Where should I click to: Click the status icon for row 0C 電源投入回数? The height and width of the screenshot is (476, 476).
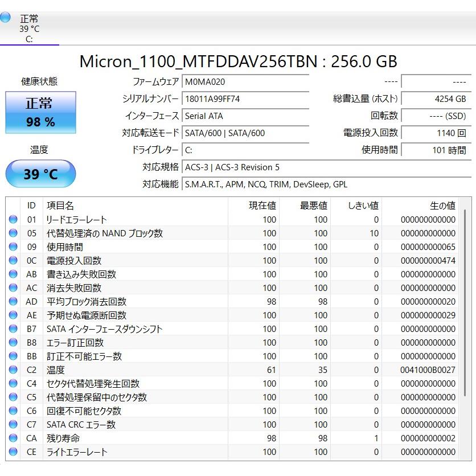tap(13, 260)
